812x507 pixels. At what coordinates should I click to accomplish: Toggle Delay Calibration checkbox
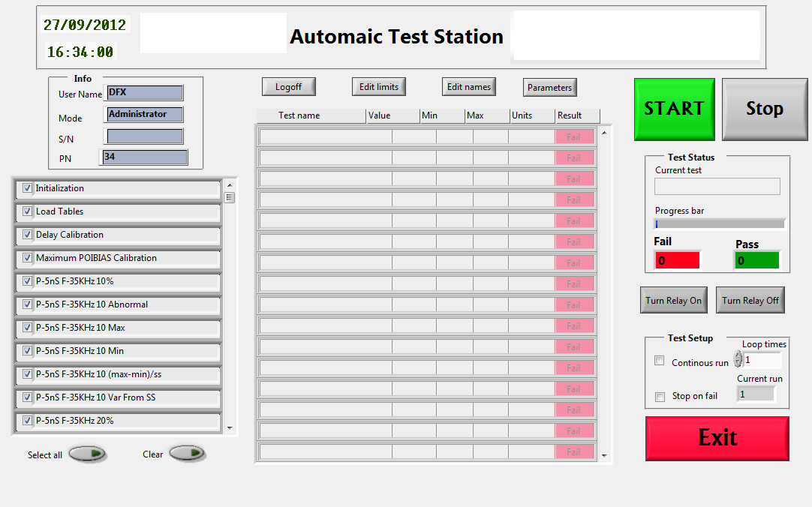pyautogui.click(x=28, y=234)
